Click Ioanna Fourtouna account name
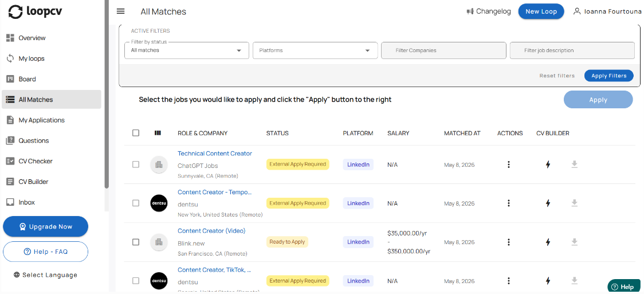 pyautogui.click(x=613, y=11)
